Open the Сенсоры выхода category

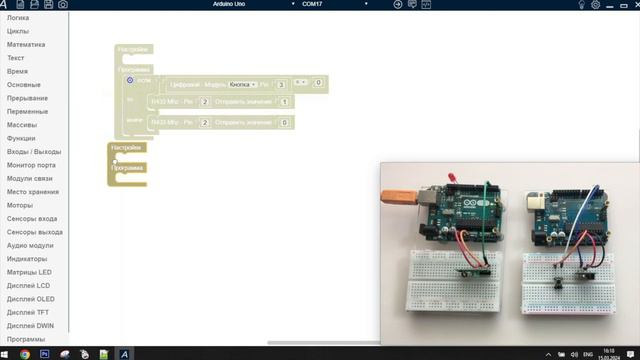tap(35, 232)
